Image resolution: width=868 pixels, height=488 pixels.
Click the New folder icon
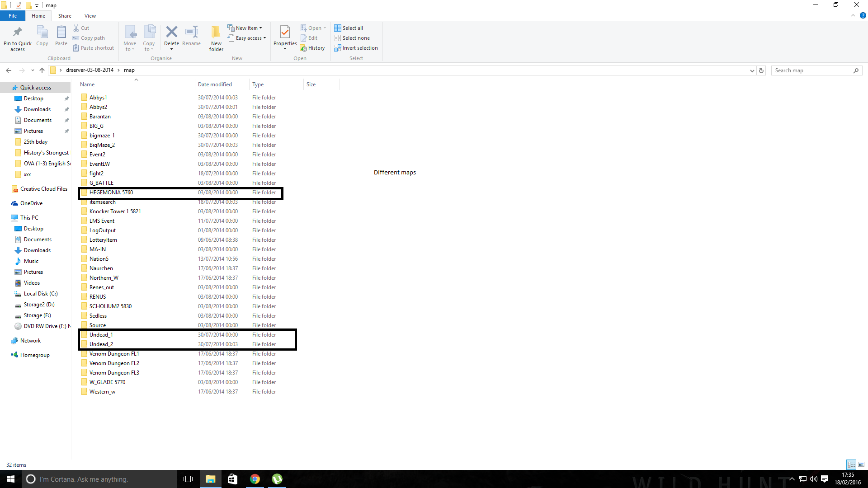(216, 33)
